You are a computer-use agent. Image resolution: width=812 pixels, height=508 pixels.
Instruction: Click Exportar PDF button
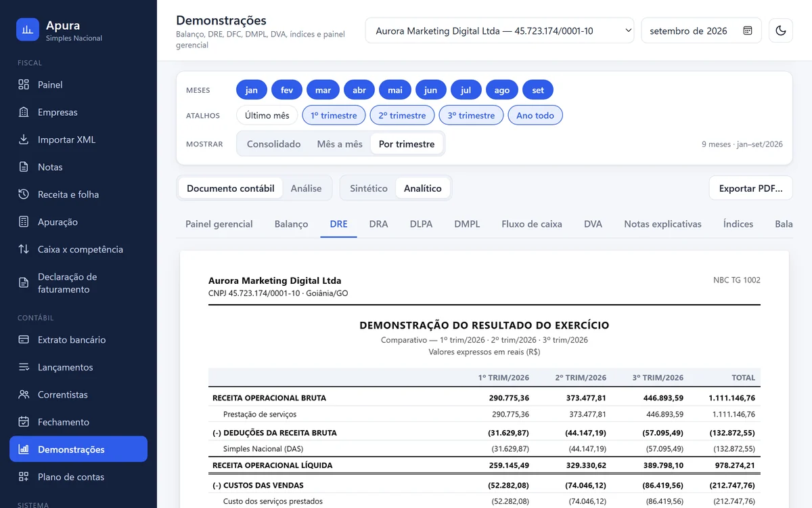750,188
